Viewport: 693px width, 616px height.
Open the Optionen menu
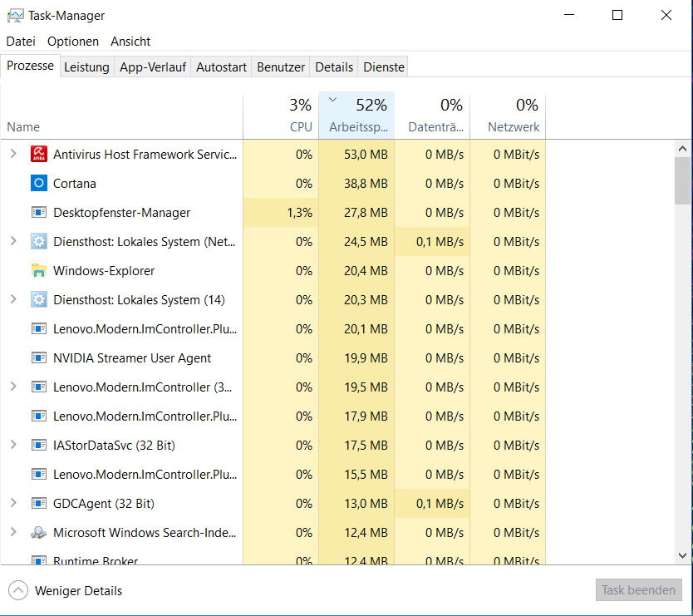[x=73, y=41]
